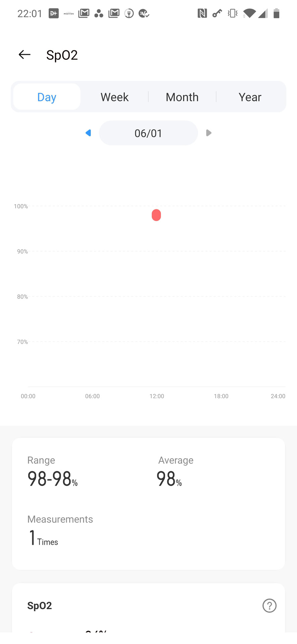The image size is (297, 644).
Task: Tap the VPN key status icon
Action: 217,13
